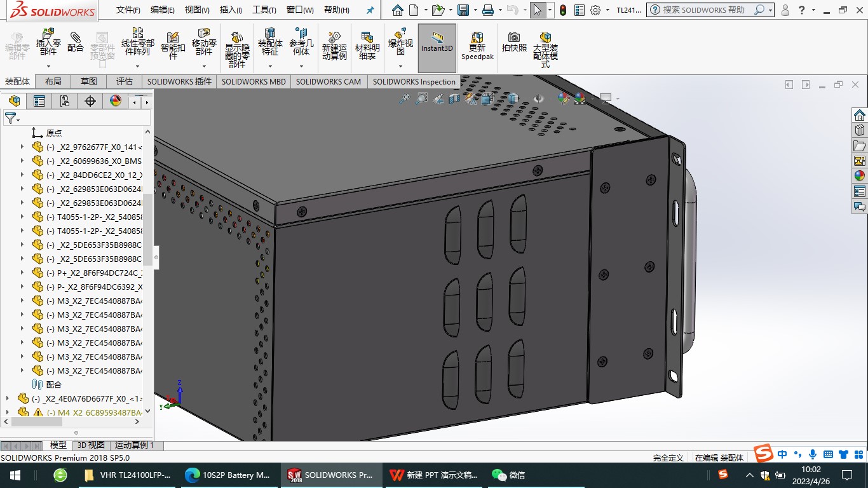
Task: Switch to the 评估 ribbon tab
Action: point(125,81)
